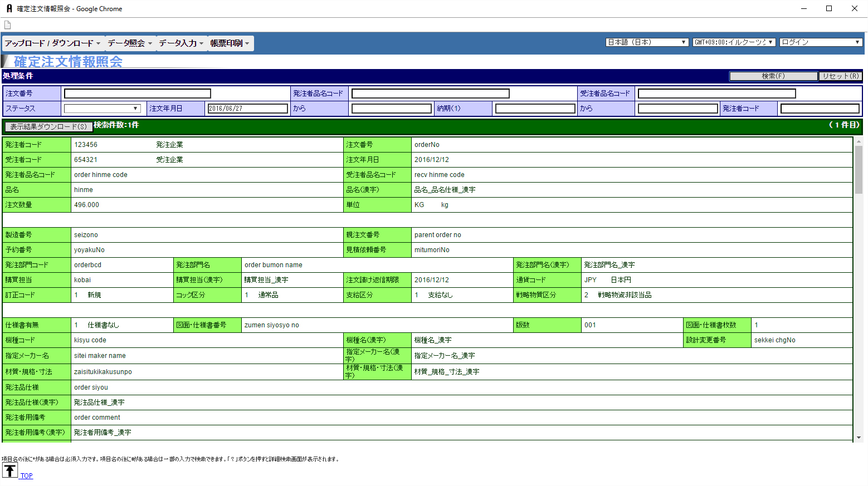
Task: Click the 注文年月日 end-date (から) field
Action: (392, 109)
